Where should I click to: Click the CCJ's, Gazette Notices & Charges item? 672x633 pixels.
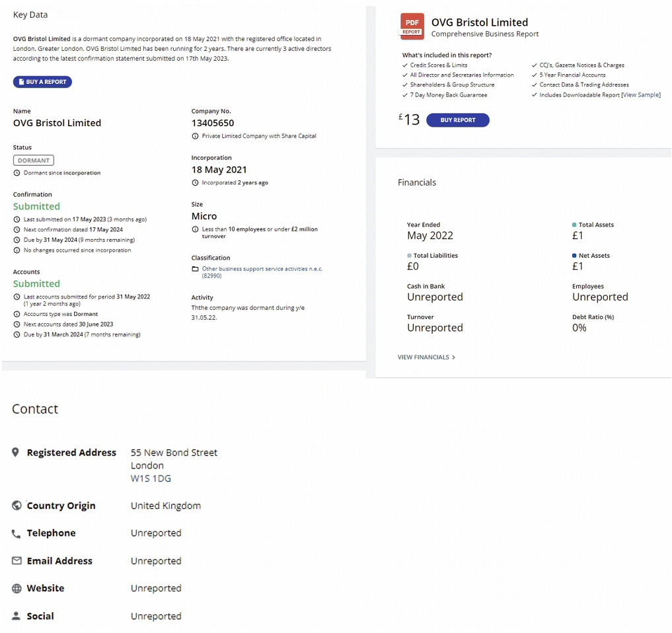581,65
